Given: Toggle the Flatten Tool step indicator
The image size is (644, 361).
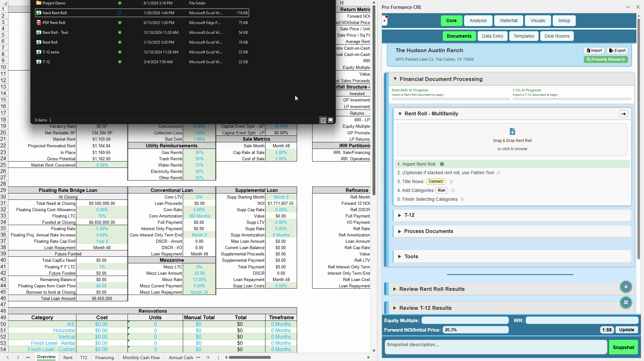Looking at the screenshot, I should coord(498,173).
